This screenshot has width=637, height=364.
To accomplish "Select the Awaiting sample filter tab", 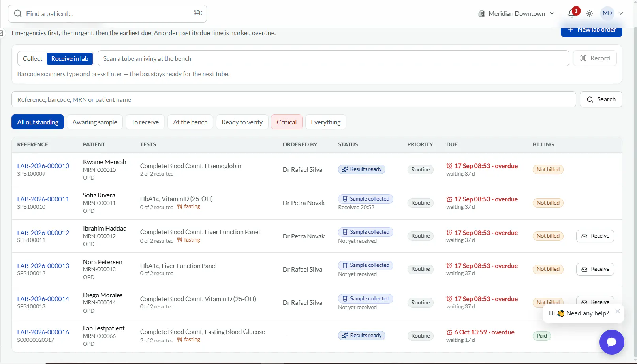I will click(95, 122).
